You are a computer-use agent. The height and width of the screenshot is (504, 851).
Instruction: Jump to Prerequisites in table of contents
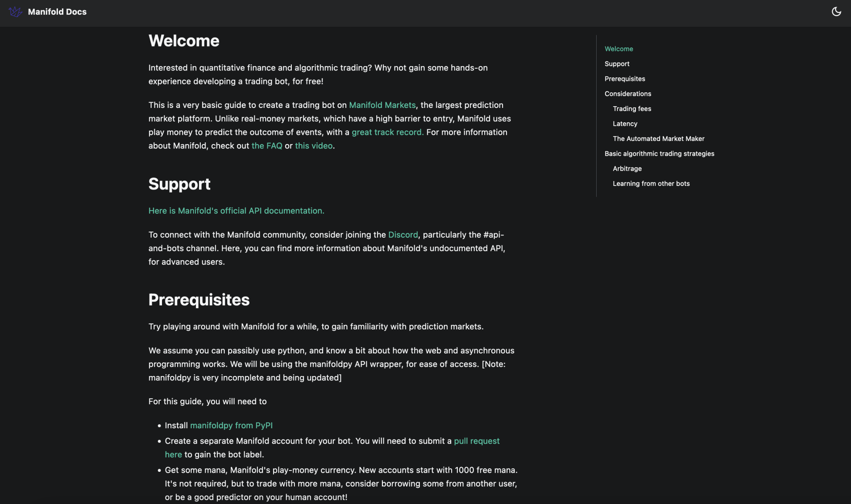[625, 79]
